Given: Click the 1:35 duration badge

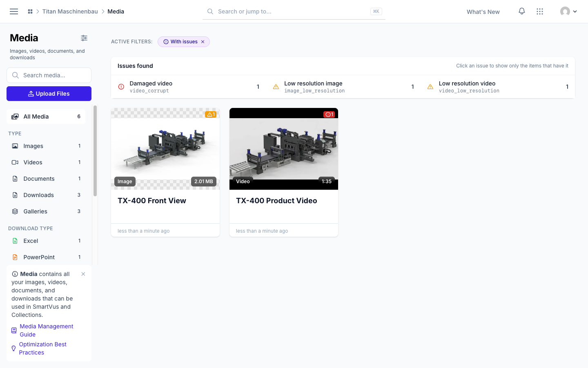Looking at the screenshot, I should pos(327,182).
